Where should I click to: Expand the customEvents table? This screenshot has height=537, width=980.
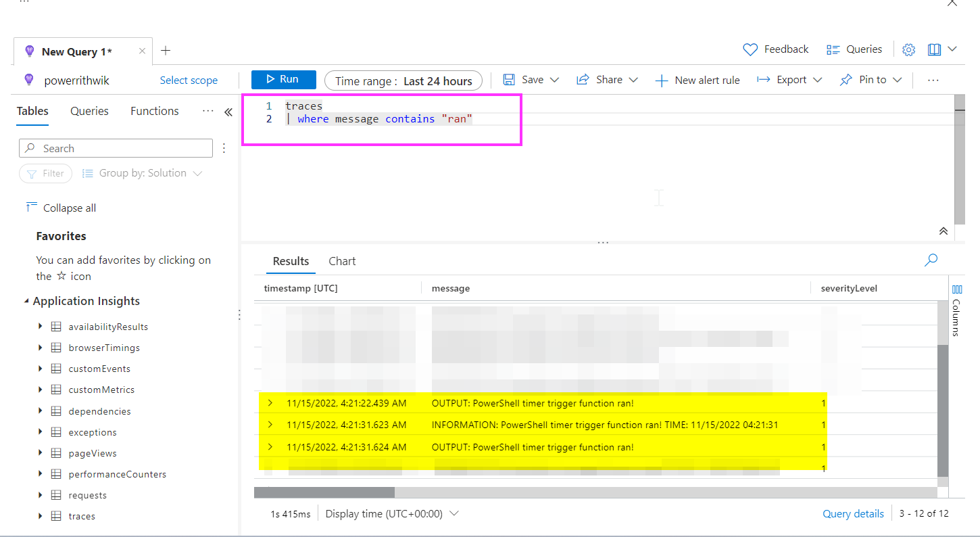[x=41, y=369]
